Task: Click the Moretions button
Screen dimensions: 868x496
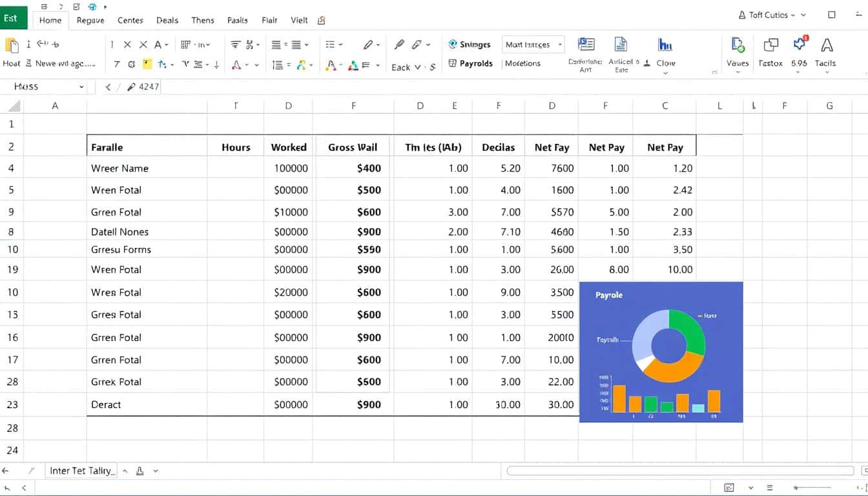Action: tap(522, 63)
